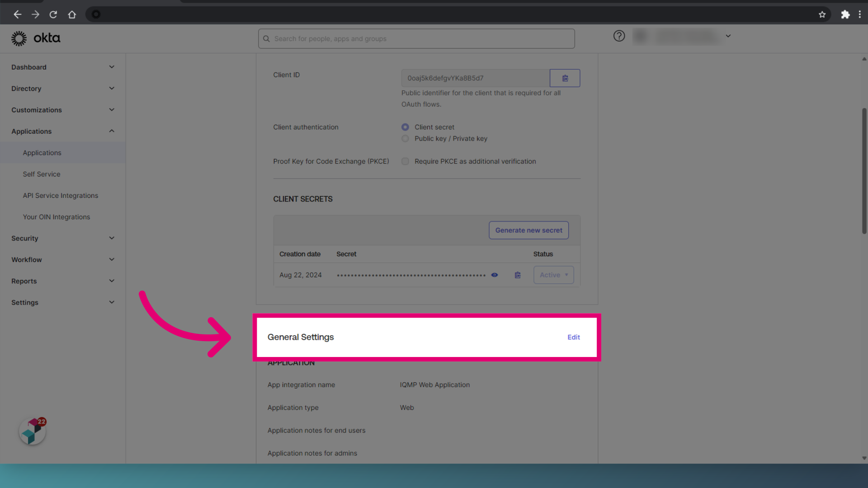The image size is (868, 488).
Task: Click the browser forward arrow
Action: (x=35, y=14)
